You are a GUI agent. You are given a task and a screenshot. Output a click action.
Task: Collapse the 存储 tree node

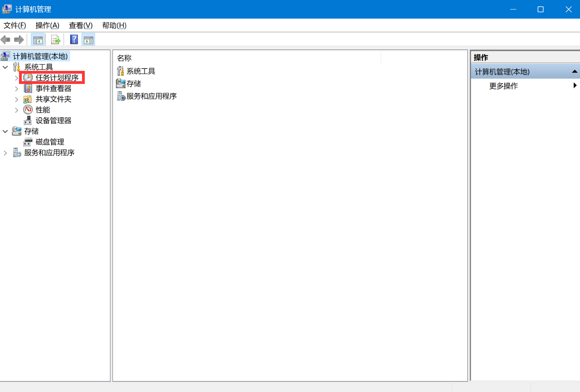pyautogui.click(x=5, y=131)
